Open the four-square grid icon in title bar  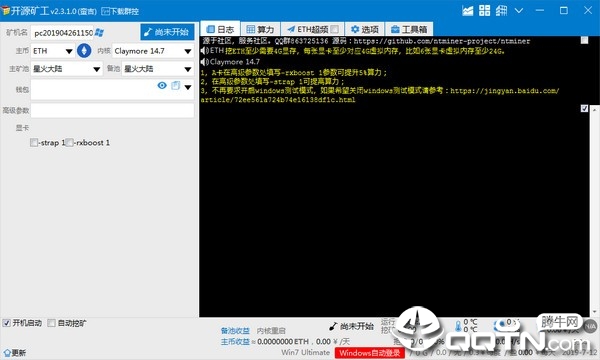pos(484,11)
